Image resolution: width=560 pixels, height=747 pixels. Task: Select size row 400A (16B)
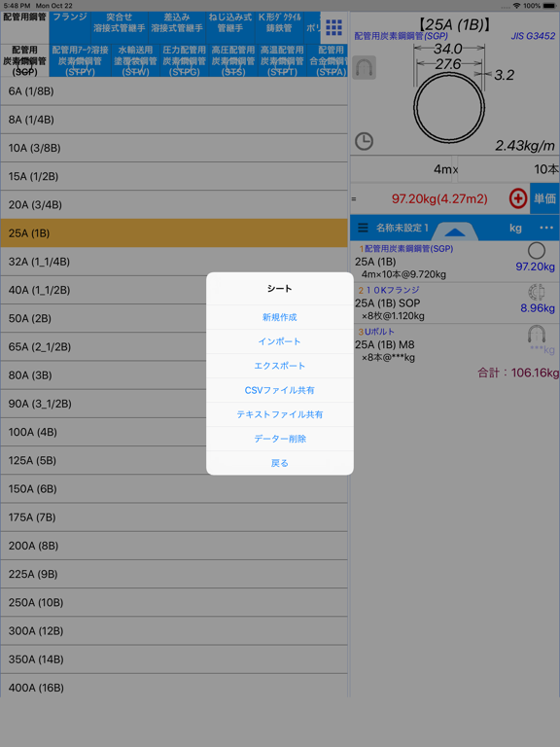click(x=174, y=686)
